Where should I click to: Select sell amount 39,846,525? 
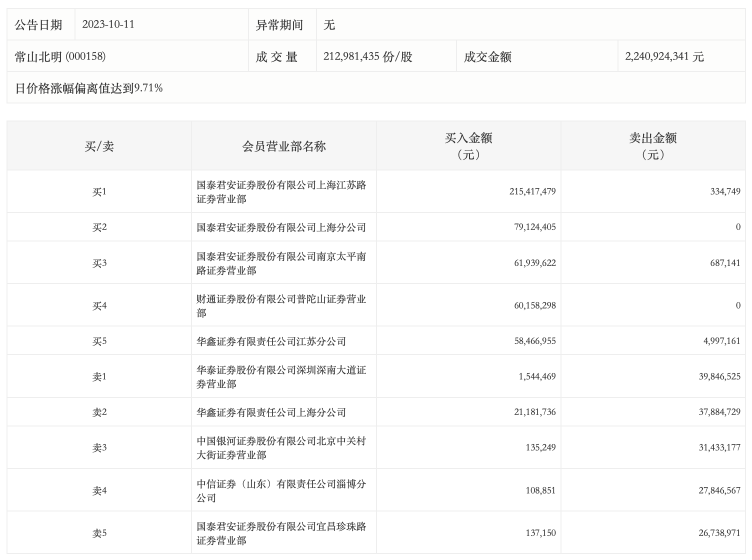pos(719,376)
